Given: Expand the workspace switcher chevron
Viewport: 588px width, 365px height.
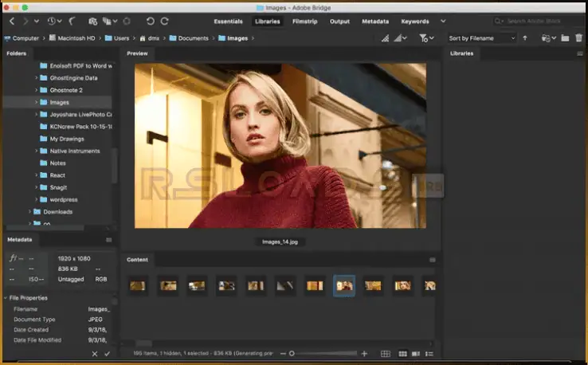Looking at the screenshot, I should [443, 22].
